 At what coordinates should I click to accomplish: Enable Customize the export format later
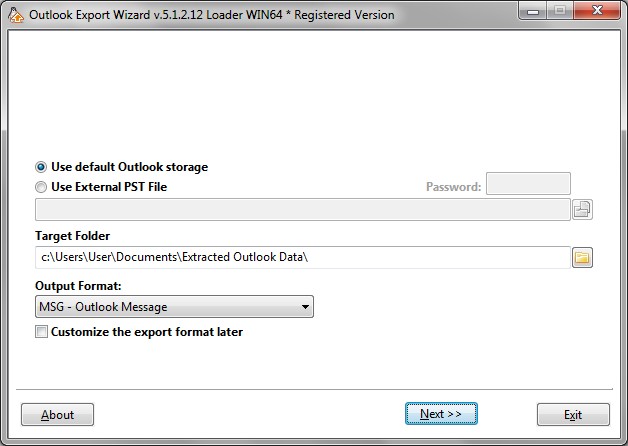41,332
